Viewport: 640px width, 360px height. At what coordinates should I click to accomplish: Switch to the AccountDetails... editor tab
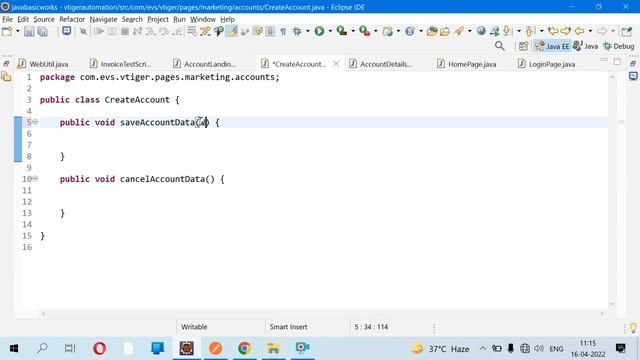381,64
